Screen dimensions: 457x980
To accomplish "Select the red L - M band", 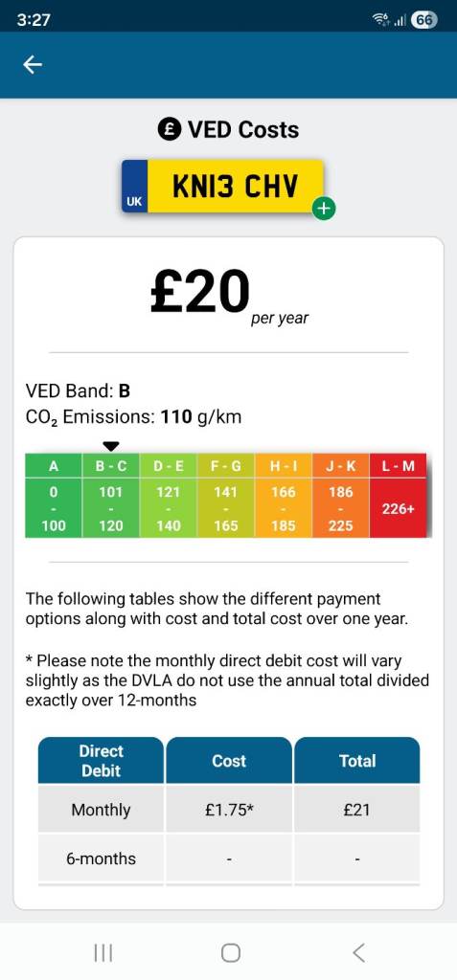I will [399, 495].
